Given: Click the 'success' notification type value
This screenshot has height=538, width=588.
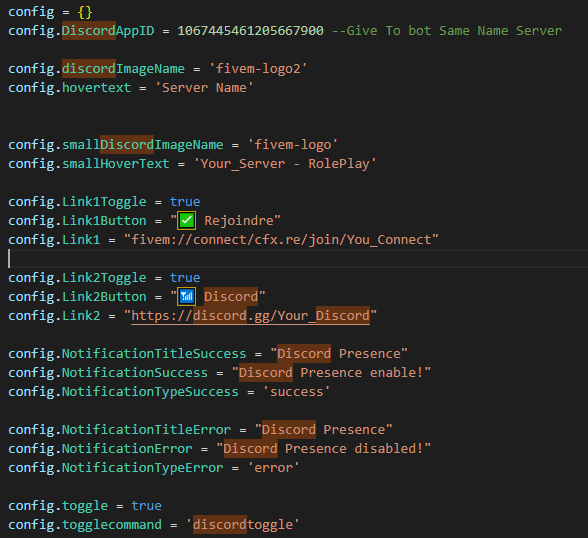Looking at the screenshot, I should 296,392.
